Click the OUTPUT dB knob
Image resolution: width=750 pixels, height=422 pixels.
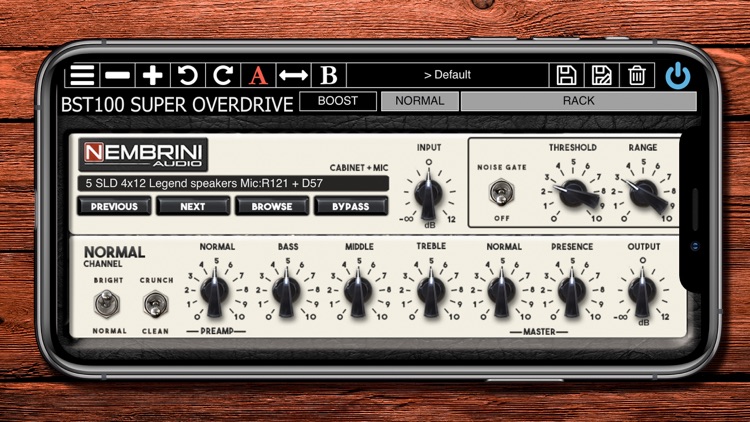point(642,291)
